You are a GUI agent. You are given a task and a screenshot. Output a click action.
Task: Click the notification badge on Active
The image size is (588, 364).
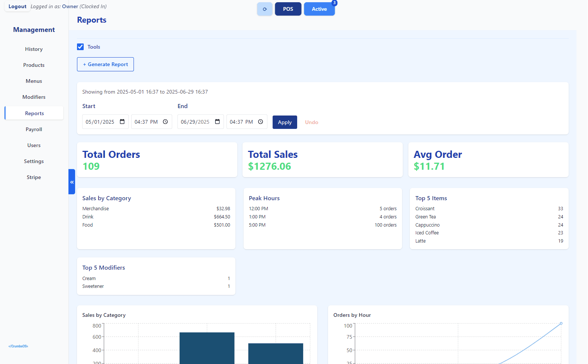(x=334, y=3)
